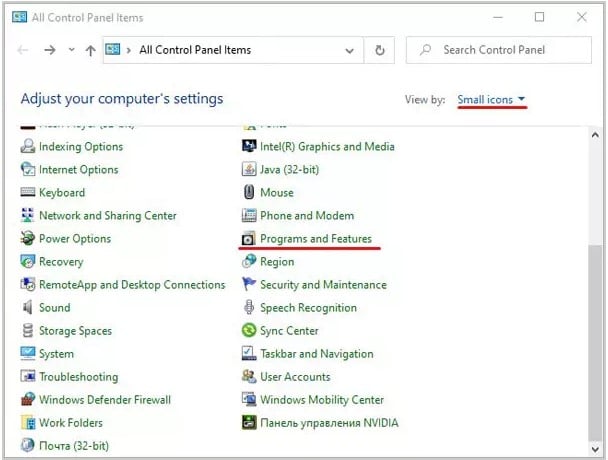Go forward with the arrow button
Viewport: 608px width, 460px height.
(50, 50)
